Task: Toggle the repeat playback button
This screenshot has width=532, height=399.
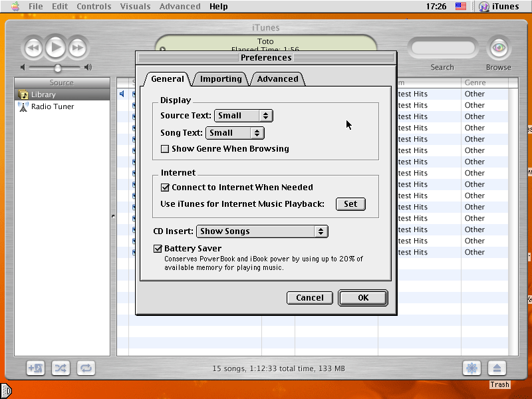Action: (86, 368)
